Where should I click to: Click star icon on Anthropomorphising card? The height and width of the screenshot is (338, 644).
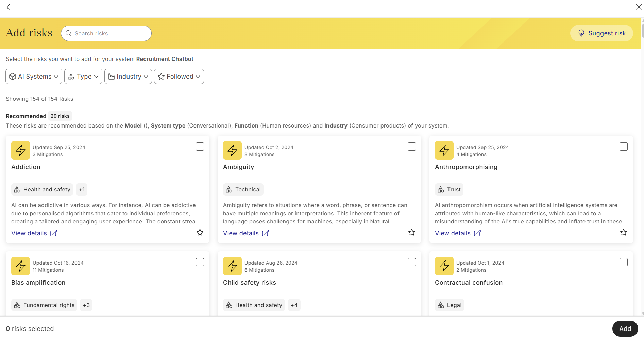point(624,233)
